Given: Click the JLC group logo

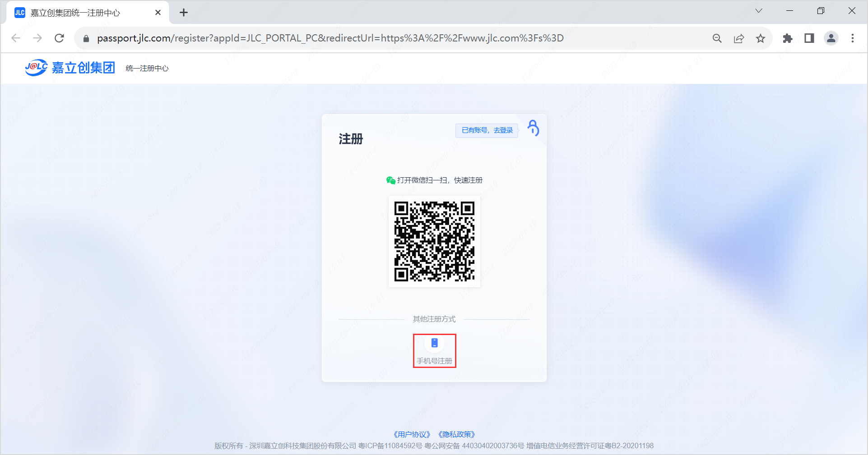Looking at the screenshot, I should 70,68.
